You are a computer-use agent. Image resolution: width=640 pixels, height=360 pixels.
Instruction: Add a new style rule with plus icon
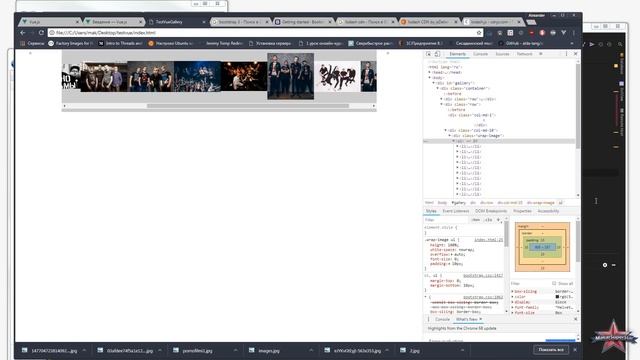498,220
